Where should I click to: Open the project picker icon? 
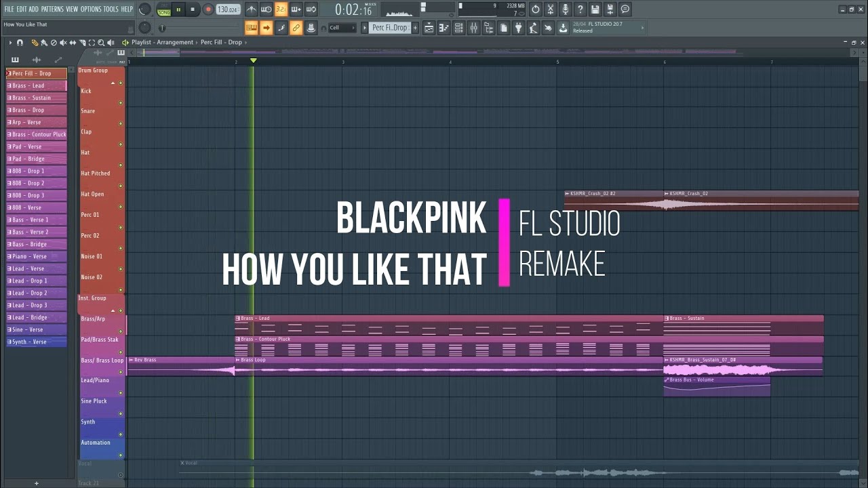click(x=503, y=28)
